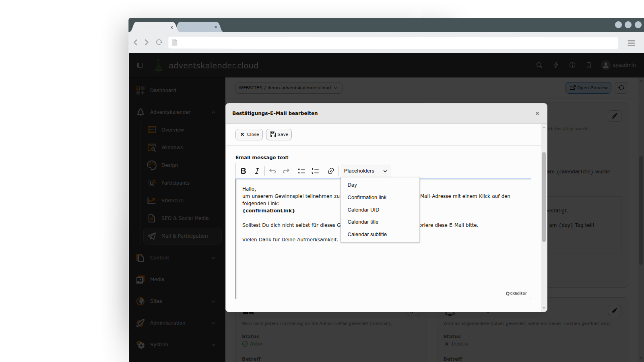Open the lightning bolt icon in top bar
Image resolution: width=644 pixels, height=362 pixels.
(556, 65)
